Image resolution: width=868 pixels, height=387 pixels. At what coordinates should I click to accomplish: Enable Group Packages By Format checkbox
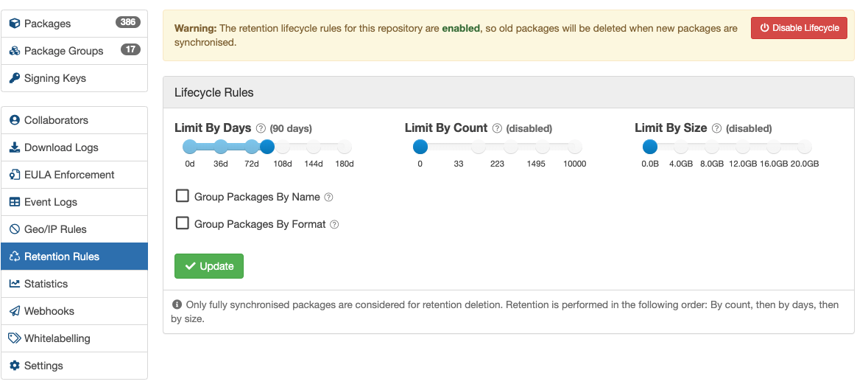[183, 223]
